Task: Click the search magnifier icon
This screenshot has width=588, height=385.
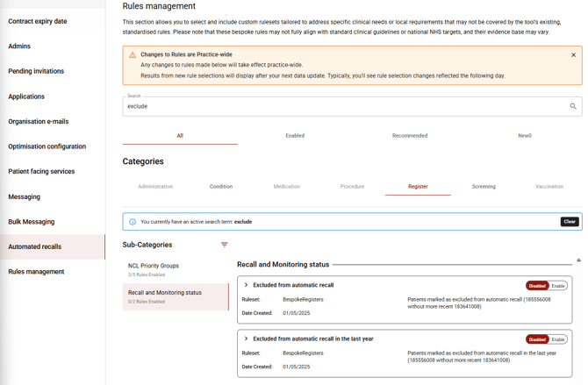Action: click(x=573, y=106)
